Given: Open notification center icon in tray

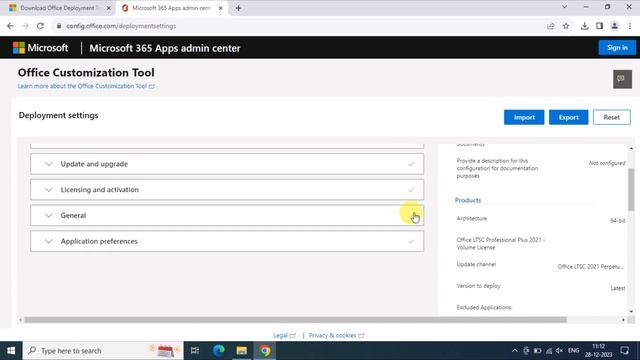Looking at the screenshot, I should click(624, 351).
